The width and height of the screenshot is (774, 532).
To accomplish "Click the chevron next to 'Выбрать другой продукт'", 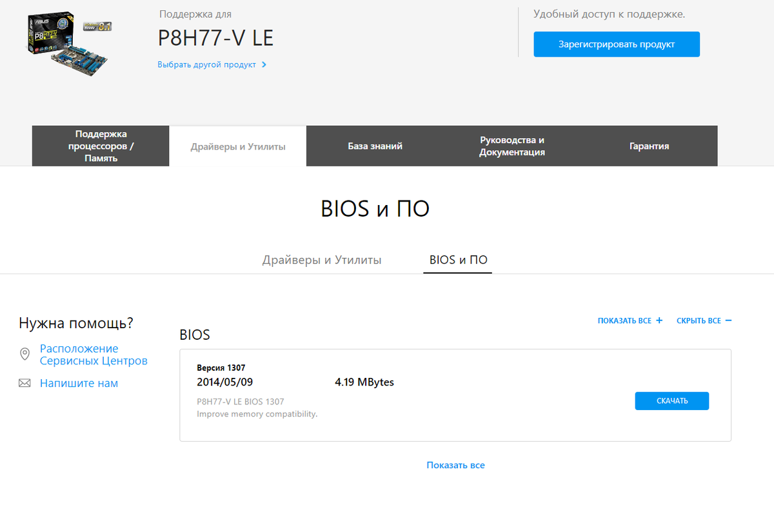I will (x=264, y=64).
